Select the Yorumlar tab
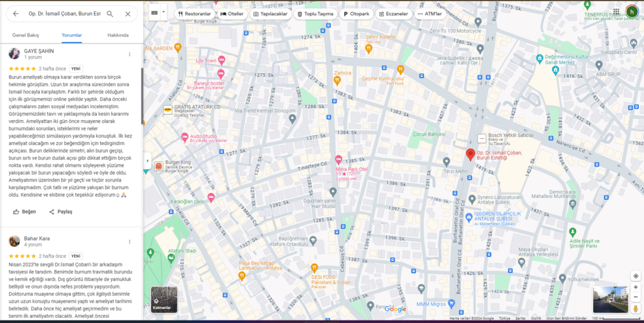The image size is (644, 323). (x=72, y=35)
